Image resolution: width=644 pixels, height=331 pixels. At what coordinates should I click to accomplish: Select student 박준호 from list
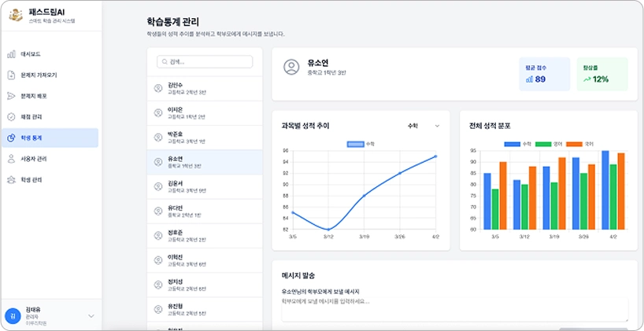[205, 138]
